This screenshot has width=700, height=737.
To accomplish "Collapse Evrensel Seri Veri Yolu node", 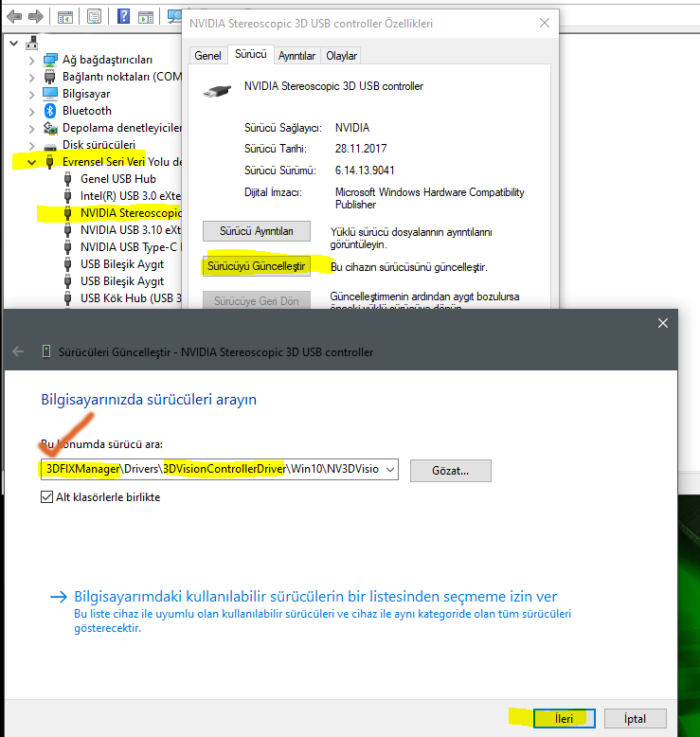I will coord(31,162).
